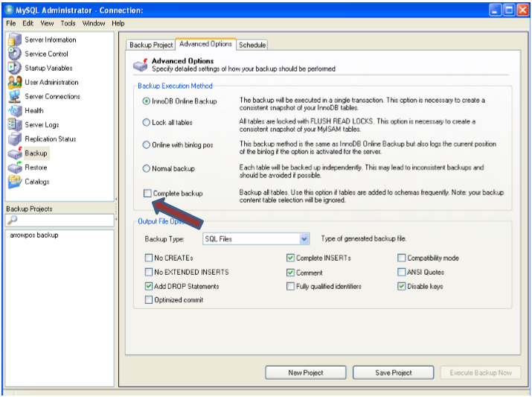The image size is (532, 397).
Task: Open the Health monitor icon
Action: [x=15, y=111]
